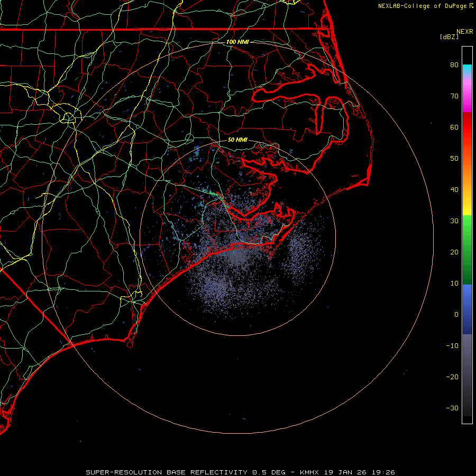Click the cyan segment of the reflectivity color bar

pos(467,69)
